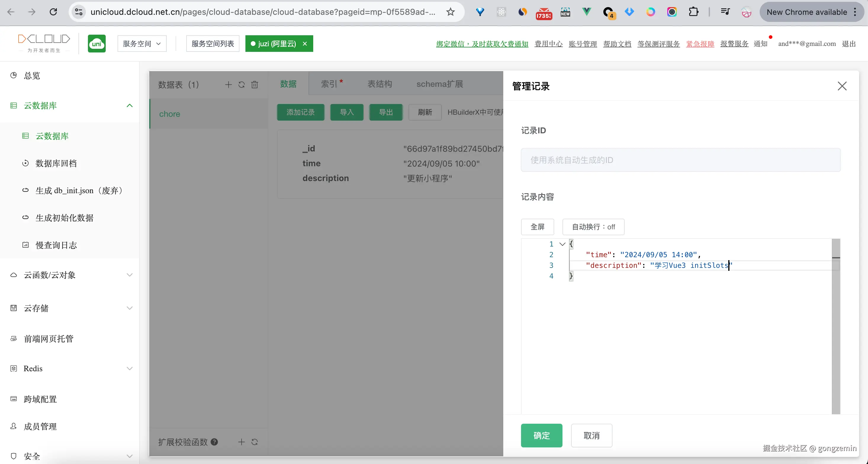Open Chrome extensions puzzle icon

(693, 12)
